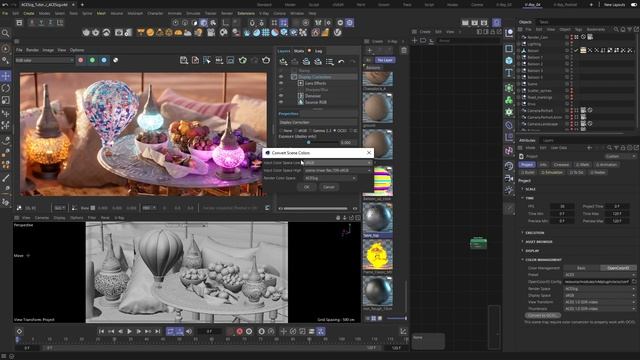Click the blue channel button in VFB
The height and width of the screenshot is (360, 640).
click(x=104, y=60)
